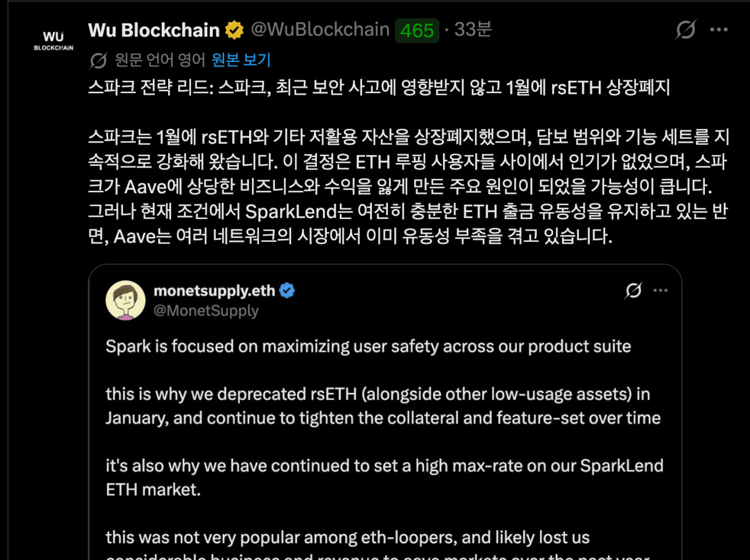
Task: Click the translation icon beside 원문 언어 영어
Action: click(98, 60)
